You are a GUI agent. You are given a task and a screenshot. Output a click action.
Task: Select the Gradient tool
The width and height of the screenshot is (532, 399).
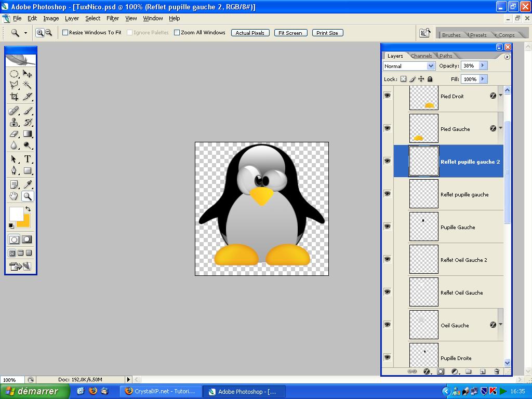[x=27, y=134]
